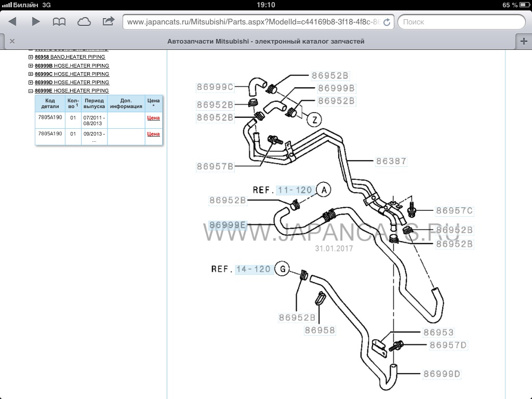Expand the 86999B HOSE tree node
The width and height of the screenshot is (532, 399).
[x=31, y=66]
